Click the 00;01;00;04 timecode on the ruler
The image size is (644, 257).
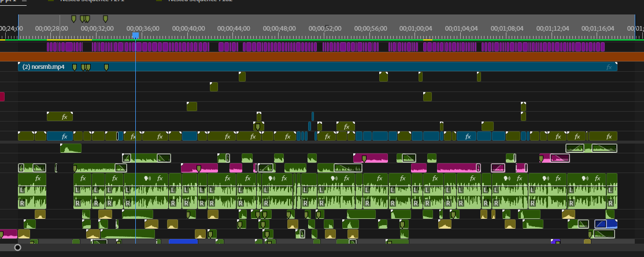click(x=416, y=28)
